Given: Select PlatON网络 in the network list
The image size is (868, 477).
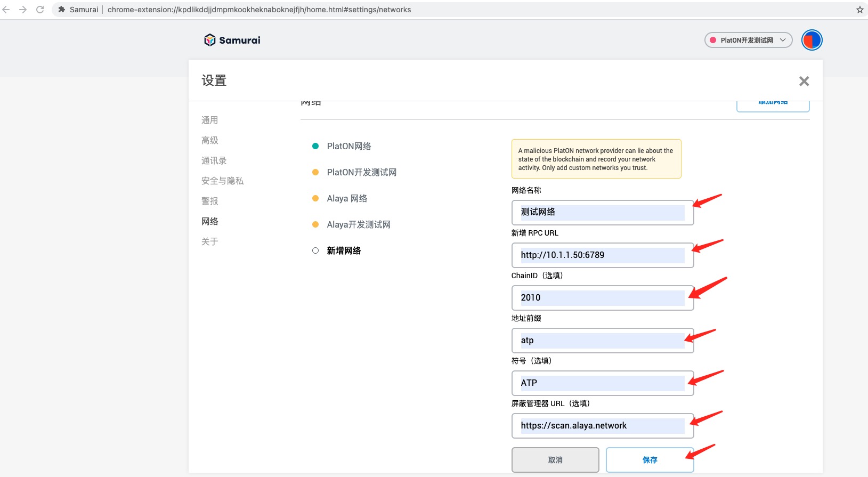Looking at the screenshot, I should (349, 146).
